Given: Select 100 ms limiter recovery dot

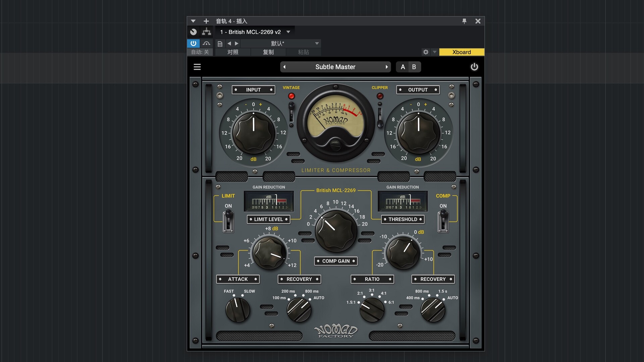Looking at the screenshot, I should point(289,299).
